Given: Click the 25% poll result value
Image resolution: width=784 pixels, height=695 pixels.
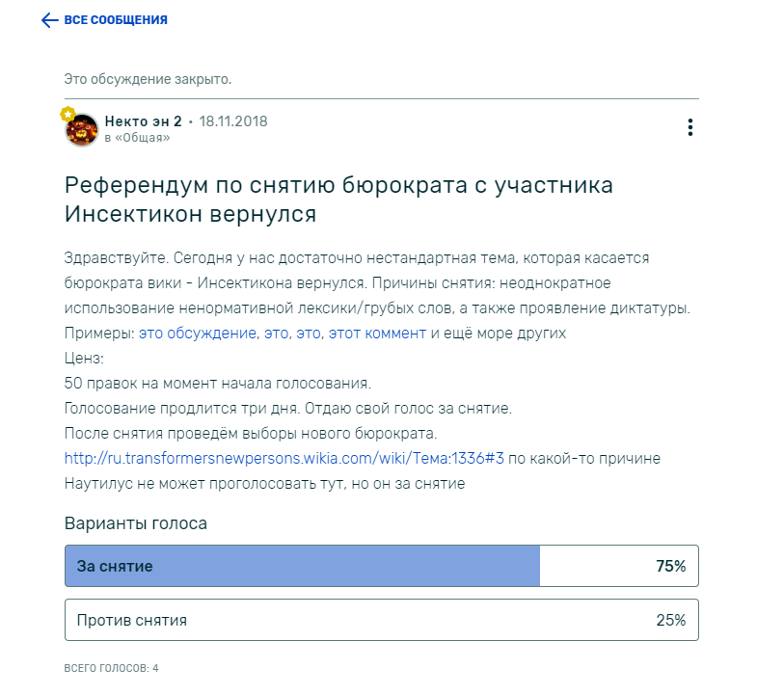Looking at the screenshot, I should [x=670, y=620].
